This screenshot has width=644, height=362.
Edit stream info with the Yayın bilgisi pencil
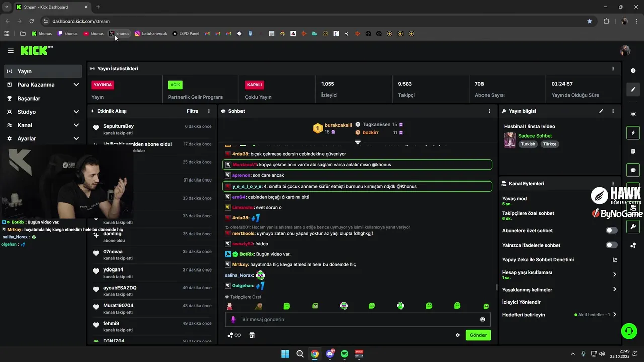601,111
